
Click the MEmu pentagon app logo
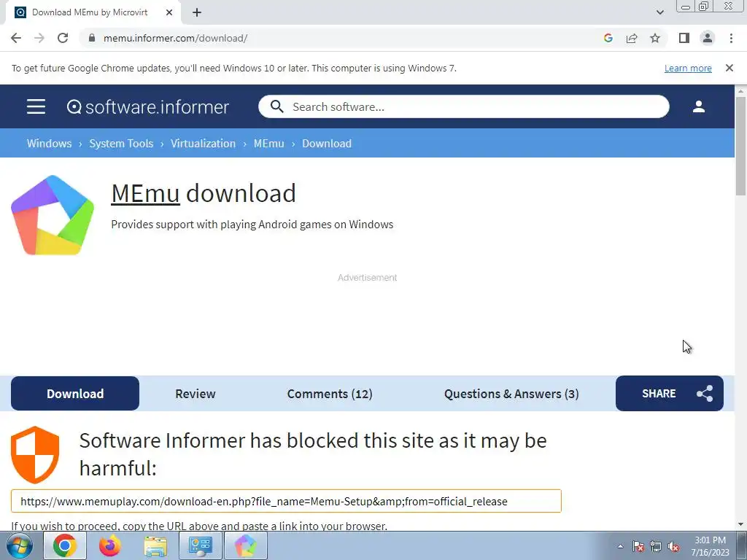tap(53, 215)
